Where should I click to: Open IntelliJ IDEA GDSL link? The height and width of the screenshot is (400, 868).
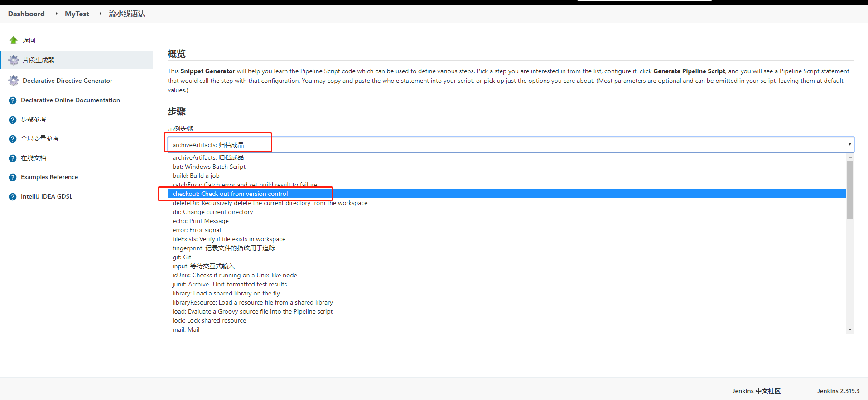pyautogui.click(x=47, y=196)
